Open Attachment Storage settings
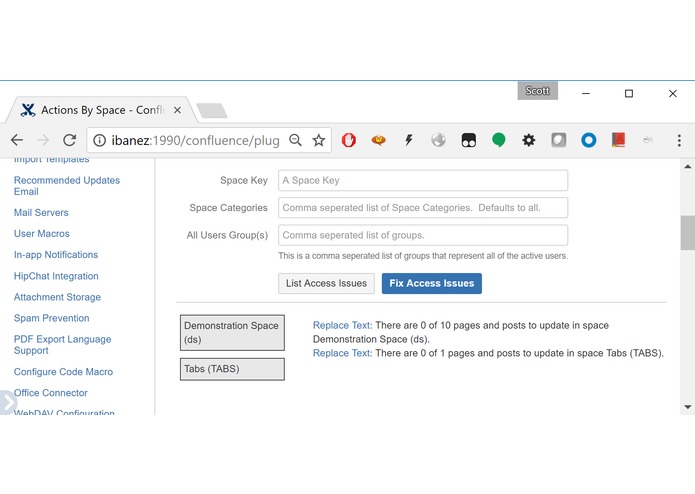This screenshot has width=695, height=494. pos(57,297)
